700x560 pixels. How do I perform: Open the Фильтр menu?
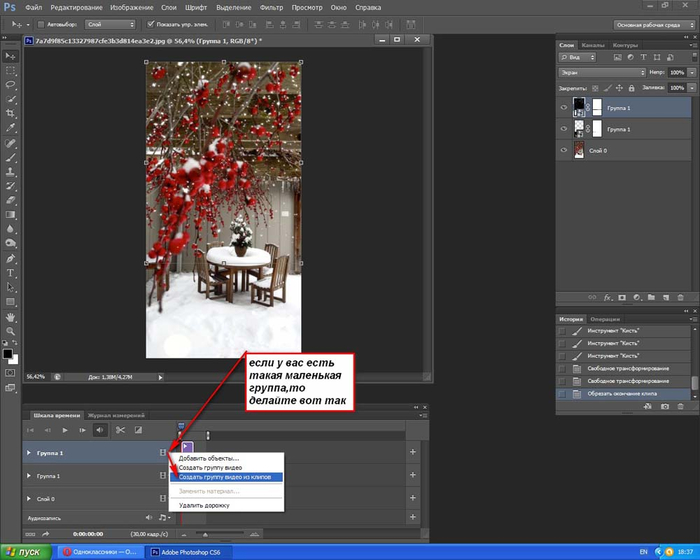click(x=271, y=8)
